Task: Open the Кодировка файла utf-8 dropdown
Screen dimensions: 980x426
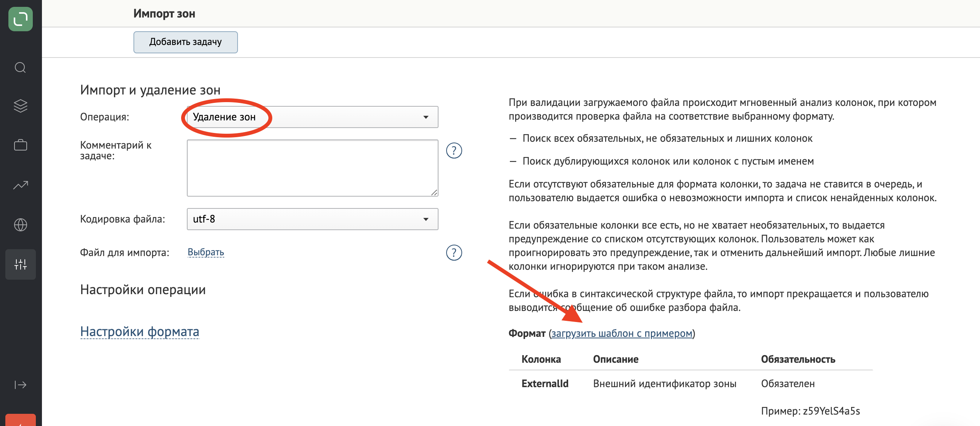Action: tap(312, 219)
